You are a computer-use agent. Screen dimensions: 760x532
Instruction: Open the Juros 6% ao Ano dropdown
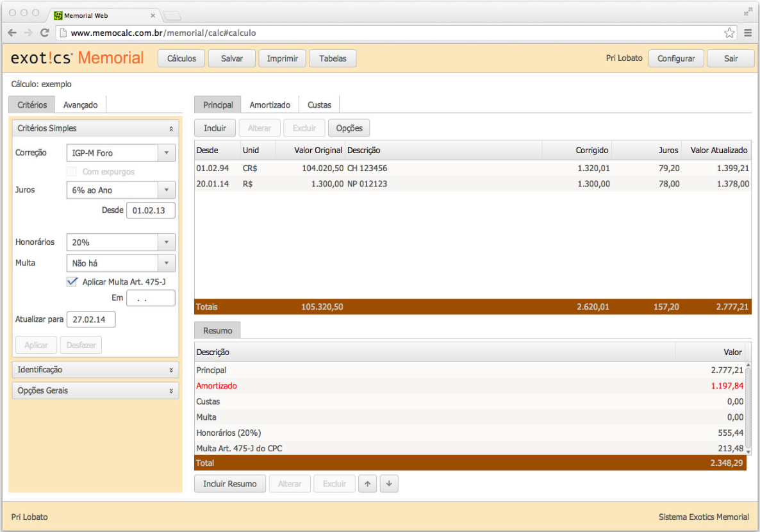[166, 190]
